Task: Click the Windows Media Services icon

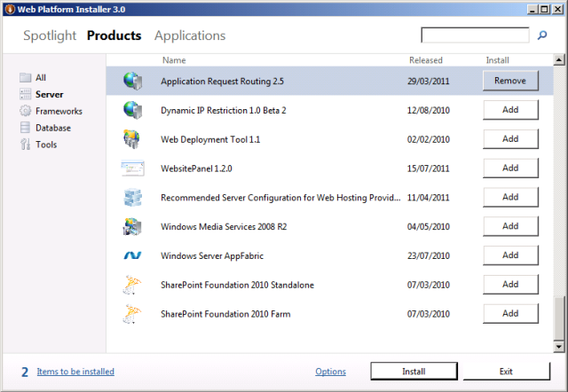Action: [x=132, y=226]
